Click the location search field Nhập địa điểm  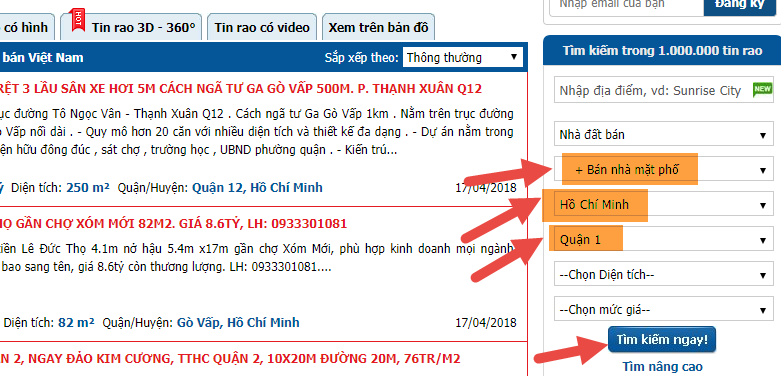point(663,90)
